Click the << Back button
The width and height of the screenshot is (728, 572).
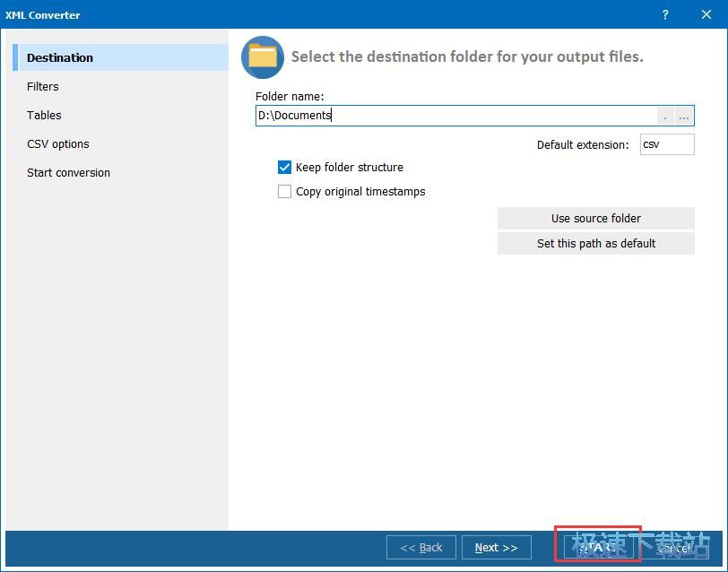(421, 548)
